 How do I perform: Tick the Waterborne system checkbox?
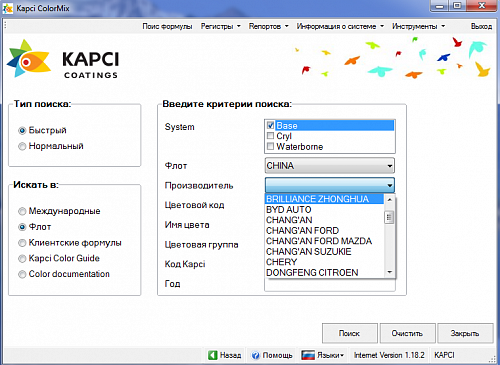tap(270, 146)
